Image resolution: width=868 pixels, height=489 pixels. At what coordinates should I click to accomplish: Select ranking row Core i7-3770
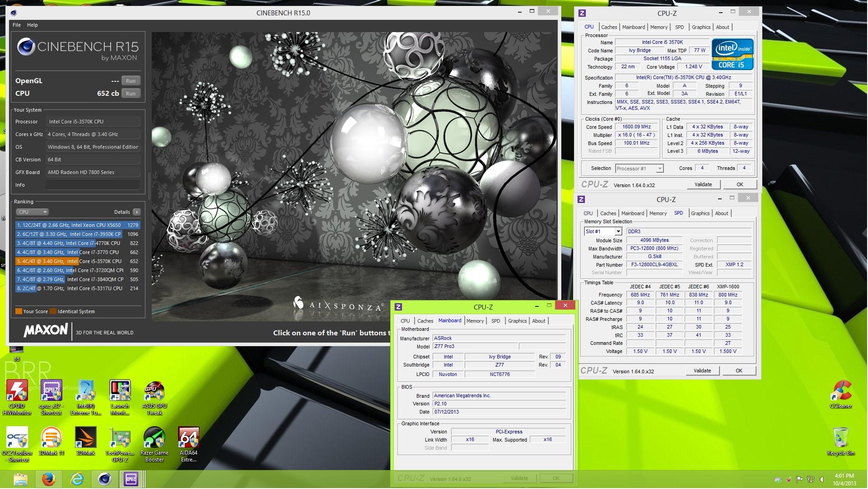78,252
